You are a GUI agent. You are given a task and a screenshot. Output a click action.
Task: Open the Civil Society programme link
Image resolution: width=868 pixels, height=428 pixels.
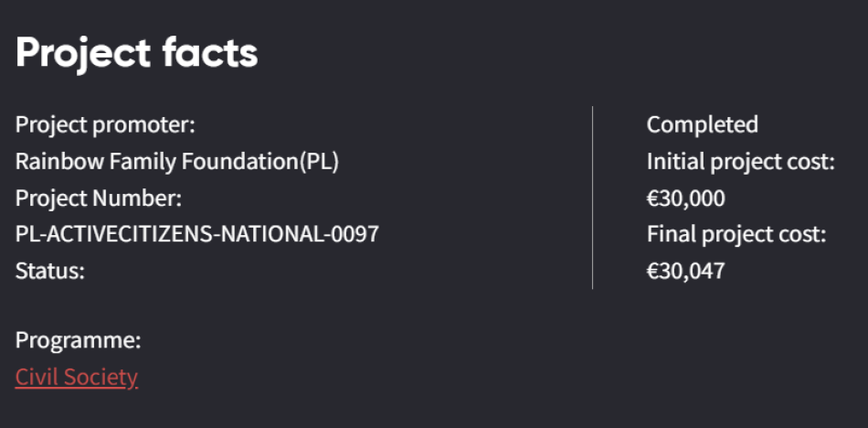click(77, 377)
